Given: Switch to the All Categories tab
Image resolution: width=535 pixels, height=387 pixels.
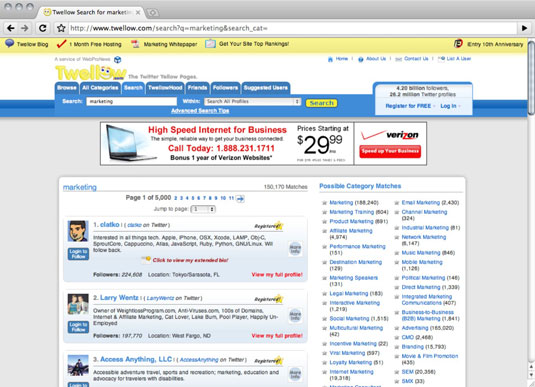Looking at the screenshot, I should click(x=100, y=88).
